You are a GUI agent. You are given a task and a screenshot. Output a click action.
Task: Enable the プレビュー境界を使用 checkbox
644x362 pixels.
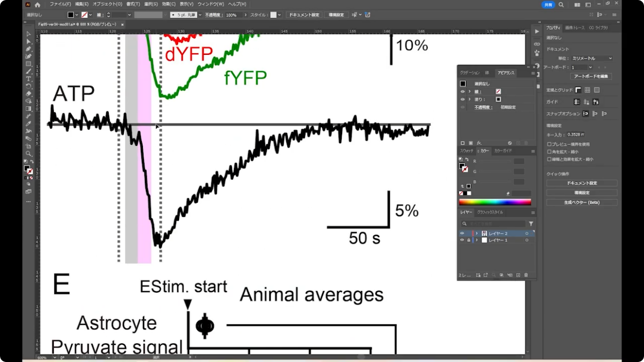coord(549,144)
